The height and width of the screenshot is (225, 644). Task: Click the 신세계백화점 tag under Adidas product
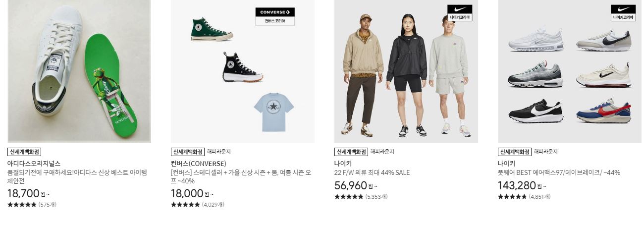[x=24, y=152]
